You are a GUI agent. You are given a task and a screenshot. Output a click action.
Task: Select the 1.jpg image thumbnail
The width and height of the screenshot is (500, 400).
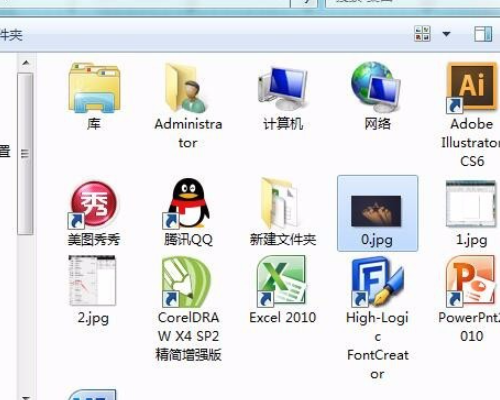tap(471, 204)
